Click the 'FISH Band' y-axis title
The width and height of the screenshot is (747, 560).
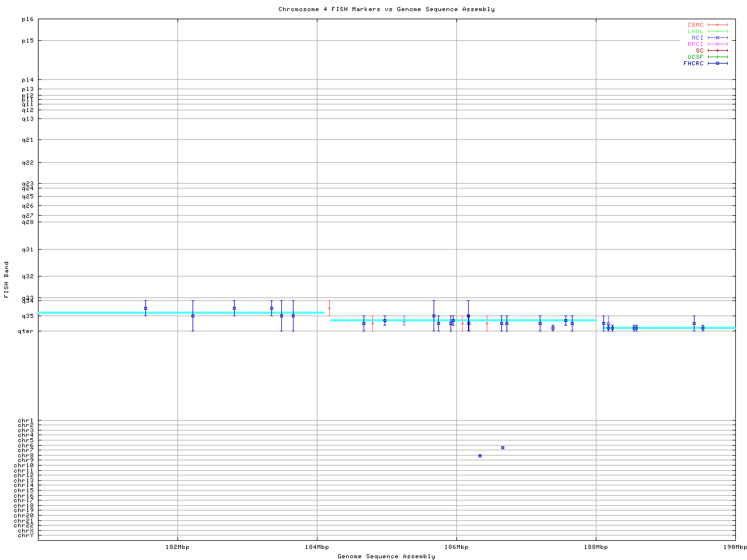click(7, 279)
